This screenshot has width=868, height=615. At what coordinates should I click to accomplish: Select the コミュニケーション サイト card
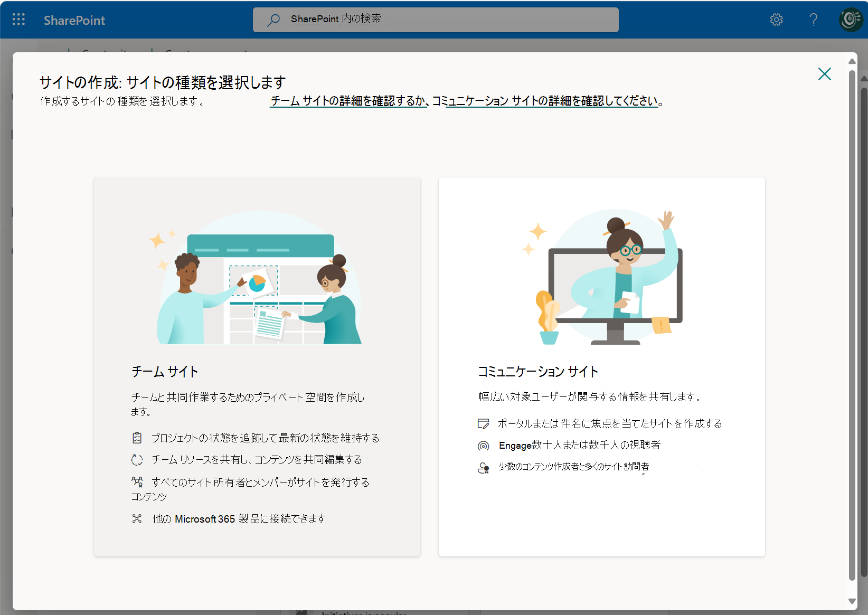coord(601,366)
